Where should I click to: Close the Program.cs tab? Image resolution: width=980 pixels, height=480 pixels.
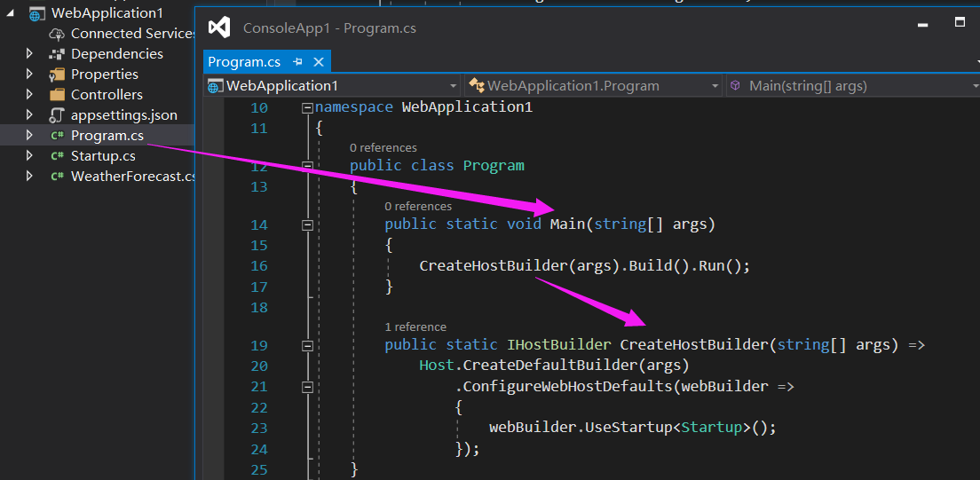pyautogui.click(x=319, y=61)
